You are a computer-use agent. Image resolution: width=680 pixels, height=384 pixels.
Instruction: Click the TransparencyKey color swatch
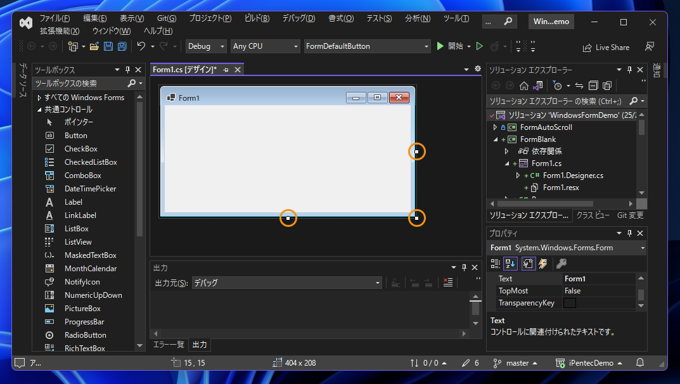pyautogui.click(x=569, y=303)
